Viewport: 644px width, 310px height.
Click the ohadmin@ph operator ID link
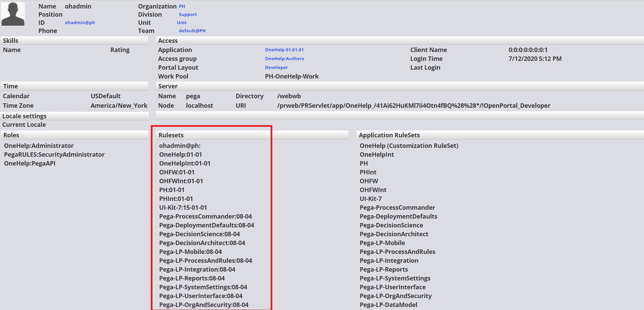[80, 22]
